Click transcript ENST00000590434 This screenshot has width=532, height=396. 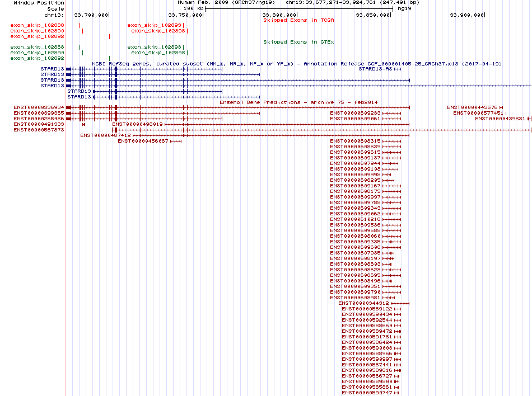pyautogui.click(x=367, y=314)
